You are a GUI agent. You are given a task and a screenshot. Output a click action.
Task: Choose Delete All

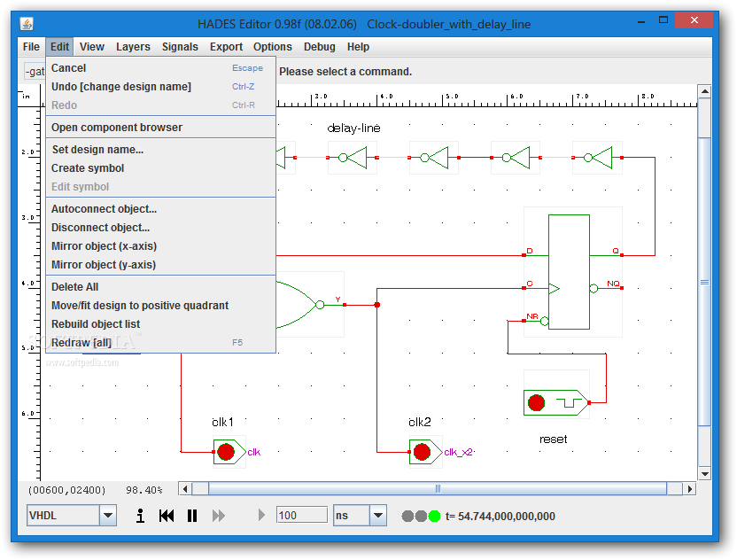click(160, 287)
